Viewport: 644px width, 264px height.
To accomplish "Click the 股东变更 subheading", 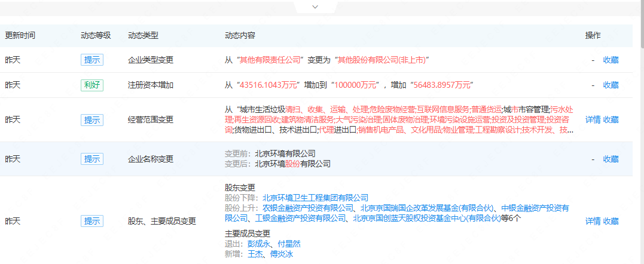I will pyautogui.click(x=240, y=188).
